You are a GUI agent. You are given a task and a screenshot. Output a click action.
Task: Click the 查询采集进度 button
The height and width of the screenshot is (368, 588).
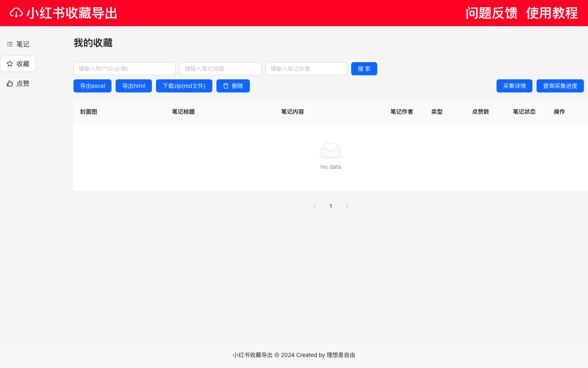point(560,86)
